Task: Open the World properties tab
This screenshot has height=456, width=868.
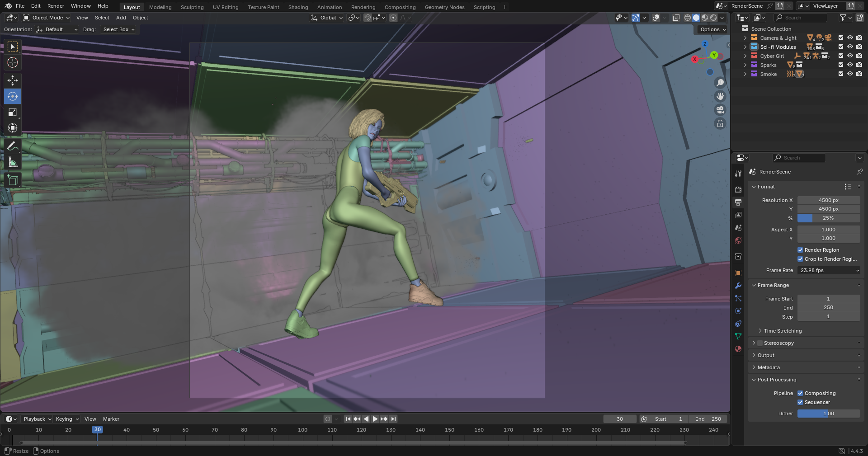Action: (738, 240)
